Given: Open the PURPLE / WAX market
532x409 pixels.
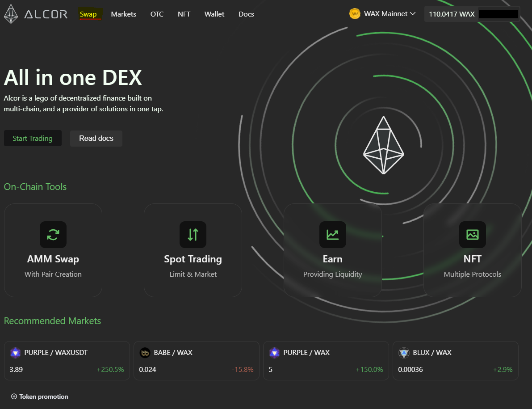Looking at the screenshot, I should [x=326, y=360].
